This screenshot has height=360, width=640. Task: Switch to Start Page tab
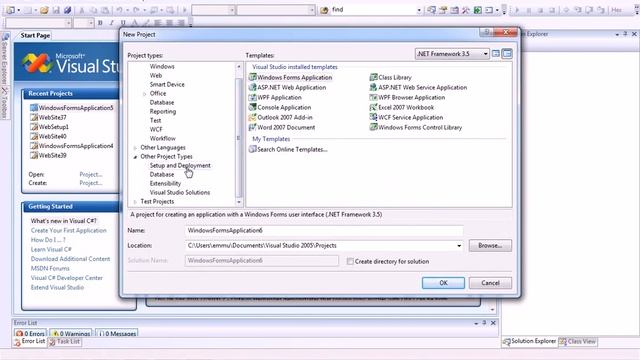pyautogui.click(x=35, y=36)
